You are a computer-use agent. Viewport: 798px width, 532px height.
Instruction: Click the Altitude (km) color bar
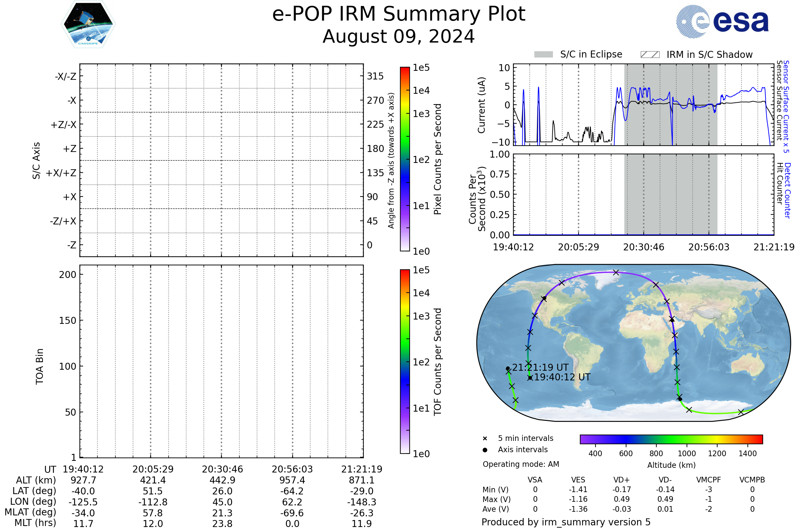pos(671,439)
